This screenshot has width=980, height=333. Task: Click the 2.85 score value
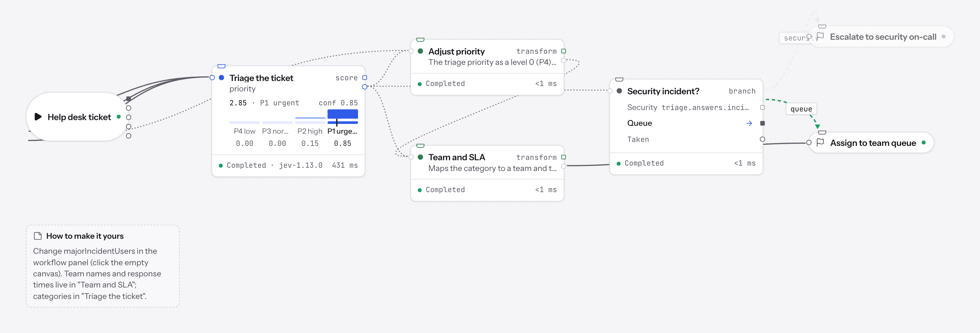click(238, 103)
